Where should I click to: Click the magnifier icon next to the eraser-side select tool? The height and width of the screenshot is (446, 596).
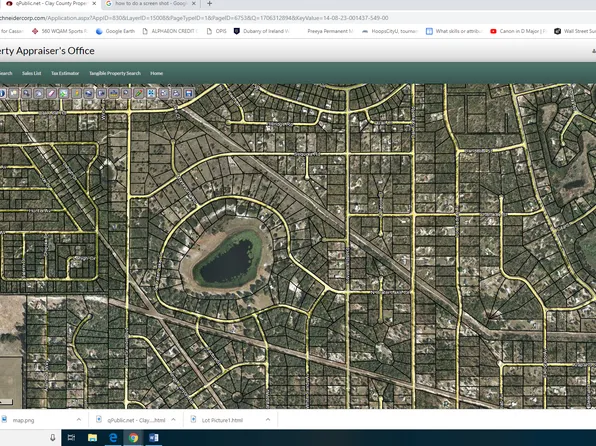click(x=26, y=93)
